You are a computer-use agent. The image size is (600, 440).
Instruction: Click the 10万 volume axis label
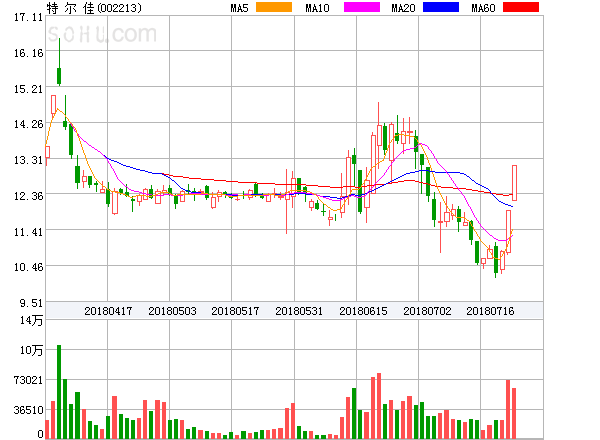click(31, 350)
